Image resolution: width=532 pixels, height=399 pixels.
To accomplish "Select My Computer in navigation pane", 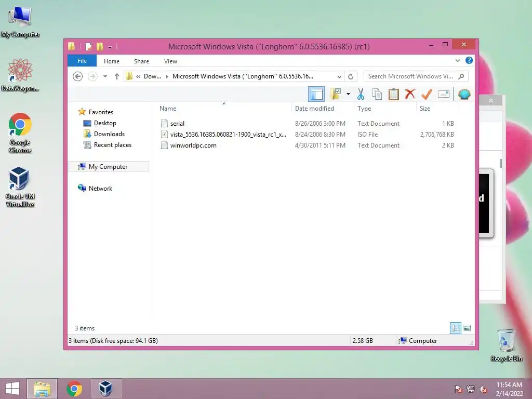I will click(x=108, y=167).
